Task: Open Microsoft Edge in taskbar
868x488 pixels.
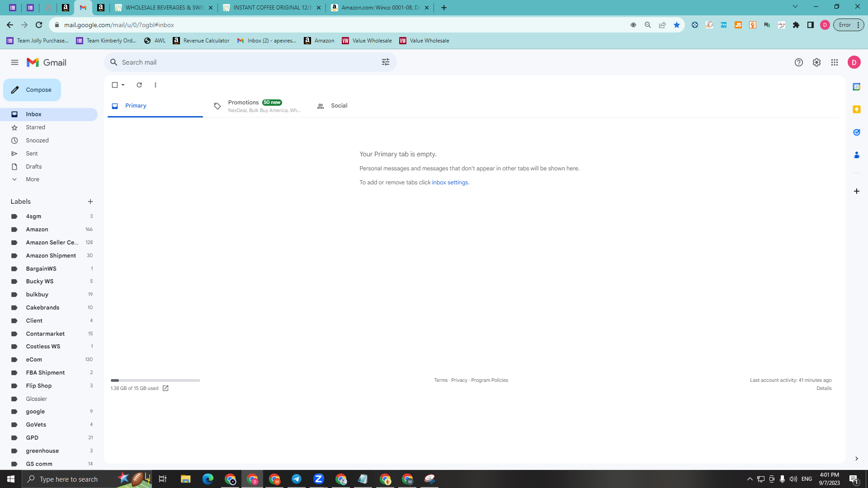Action: 208,479
